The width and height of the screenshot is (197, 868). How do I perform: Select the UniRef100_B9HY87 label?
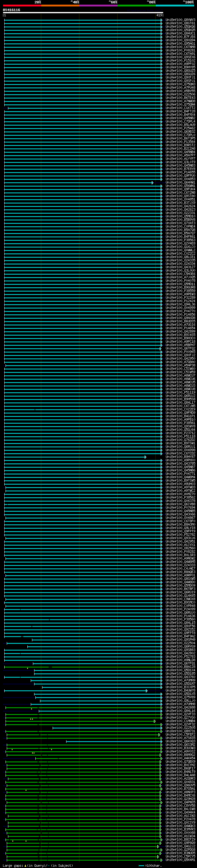click(180, 457)
